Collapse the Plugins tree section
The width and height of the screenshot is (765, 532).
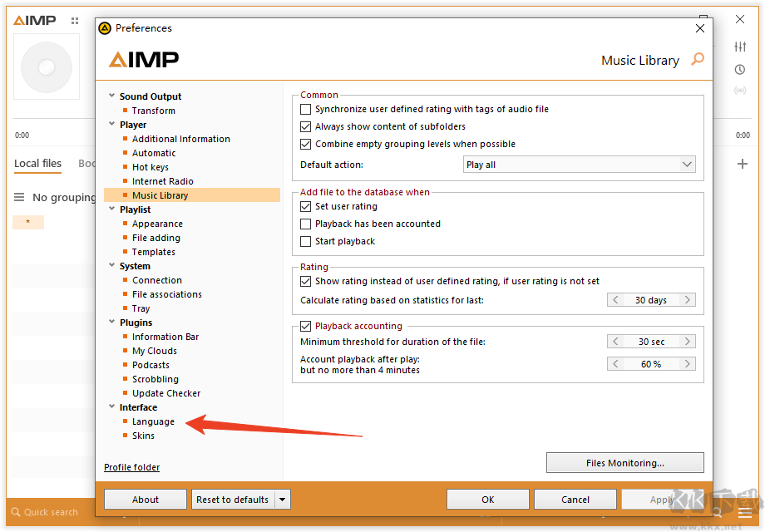click(111, 322)
